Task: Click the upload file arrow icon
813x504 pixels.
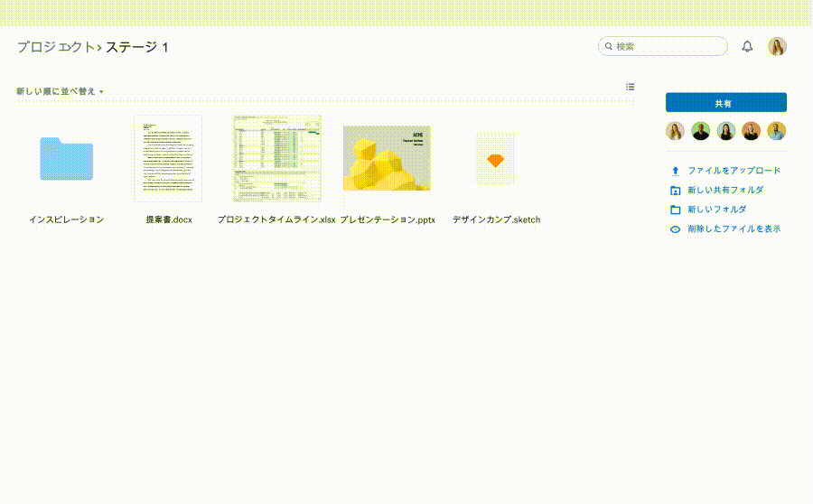Action: (x=675, y=171)
